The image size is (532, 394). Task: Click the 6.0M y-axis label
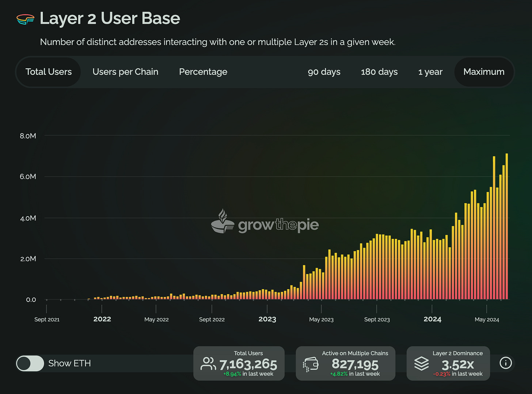[x=28, y=177]
